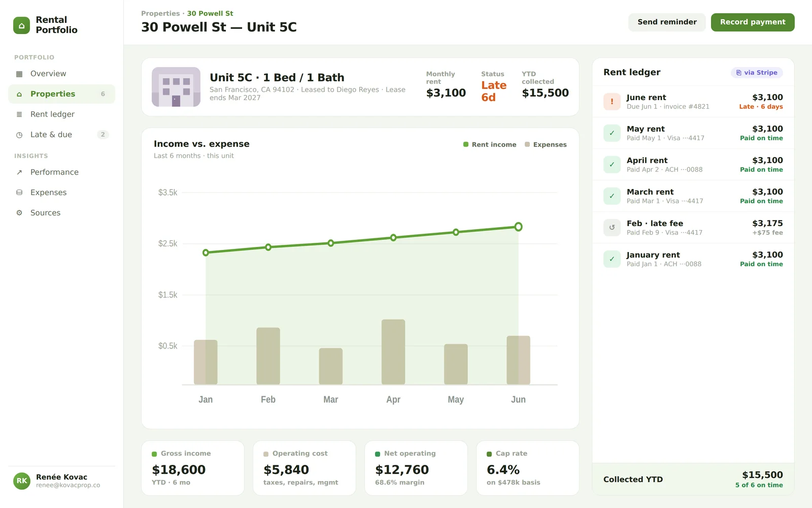Click the Feb late fee retry icon
The width and height of the screenshot is (812, 508).
tap(612, 228)
